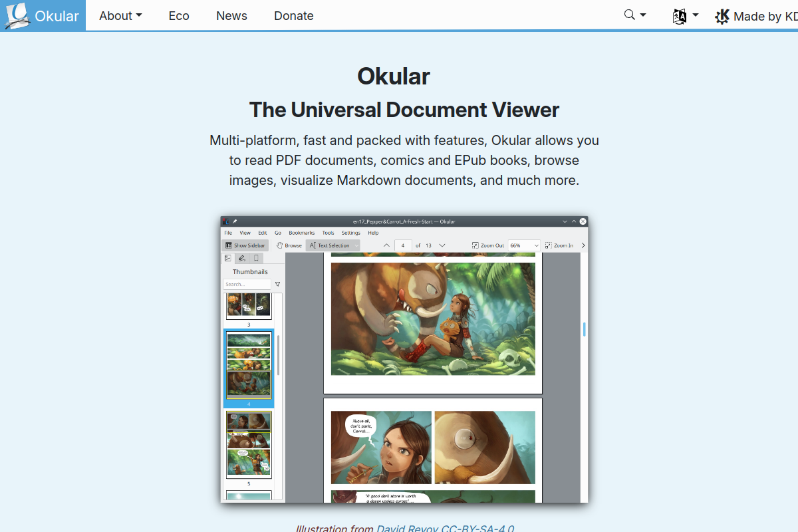Image resolution: width=798 pixels, height=532 pixels.
Task: Click the document view scrollbar handle
Action: pyautogui.click(x=585, y=329)
